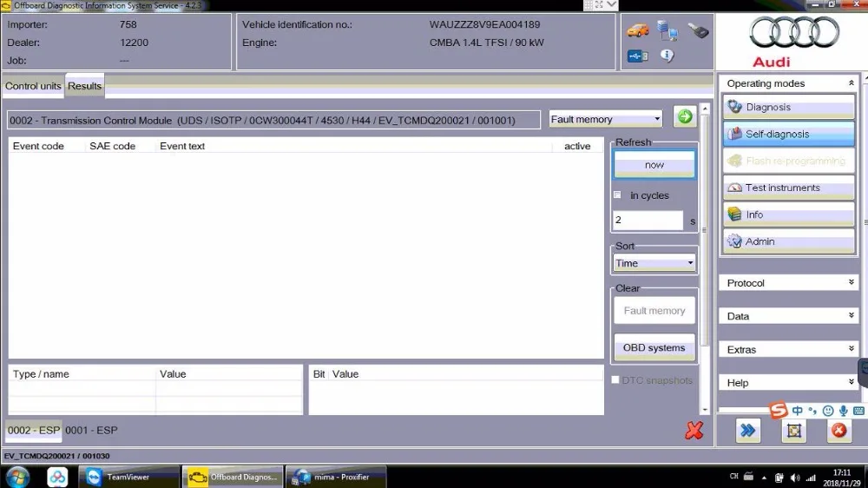Click the fullscreen frame icon button

[x=794, y=431]
